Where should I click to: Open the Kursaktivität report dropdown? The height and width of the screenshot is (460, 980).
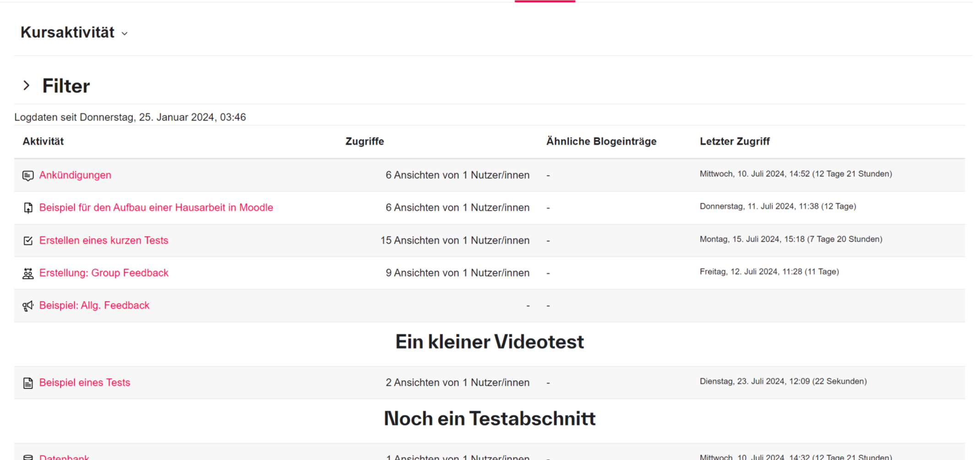[x=74, y=33]
